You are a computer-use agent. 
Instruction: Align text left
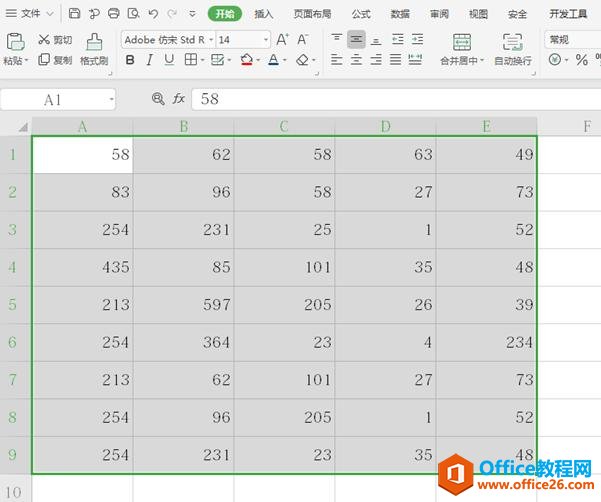(337, 60)
